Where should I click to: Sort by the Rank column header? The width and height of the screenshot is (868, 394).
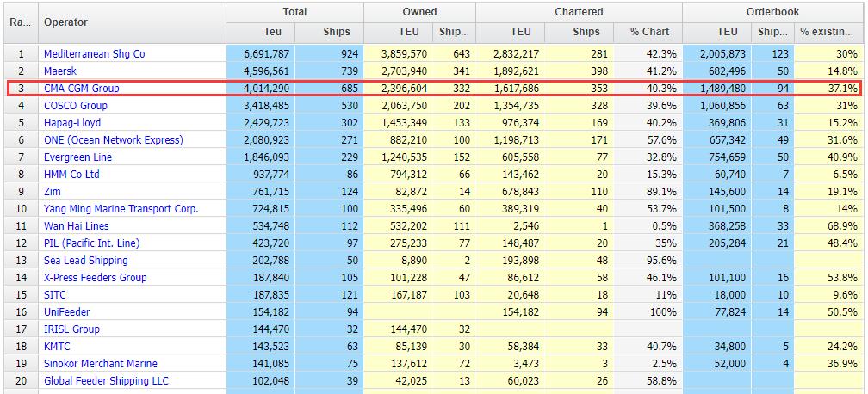click(x=21, y=22)
